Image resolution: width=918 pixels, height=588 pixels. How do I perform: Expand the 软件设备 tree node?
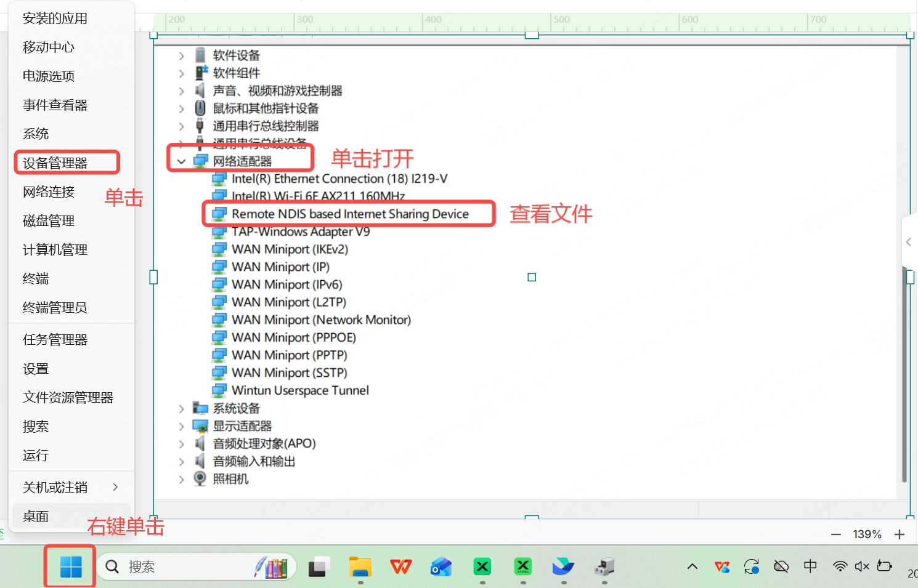point(181,56)
